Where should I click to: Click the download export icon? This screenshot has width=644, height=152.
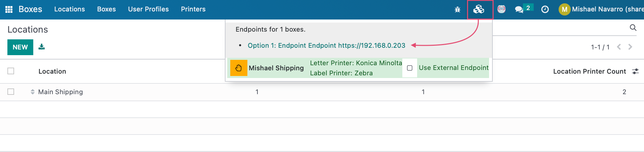point(42,47)
